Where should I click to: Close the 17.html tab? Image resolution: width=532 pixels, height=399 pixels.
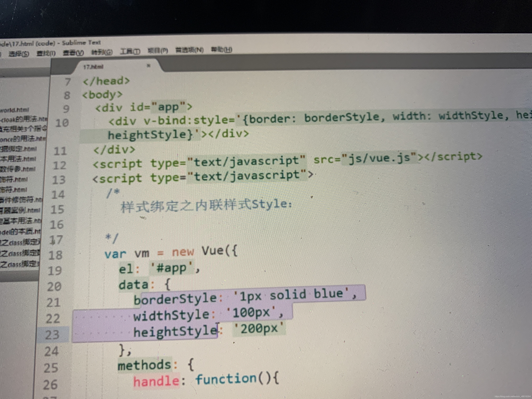[149, 65]
